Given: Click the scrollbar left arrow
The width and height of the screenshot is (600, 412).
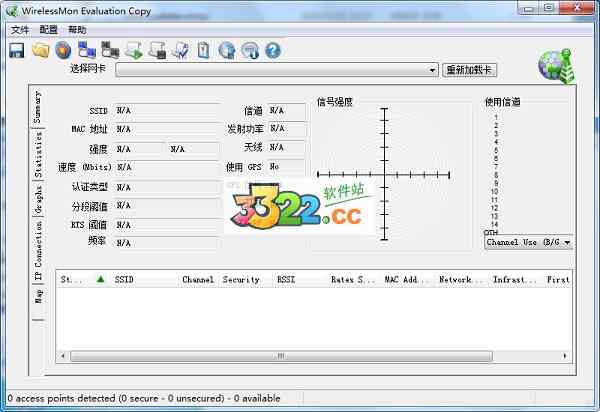Looking at the screenshot, I should point(63,356).
